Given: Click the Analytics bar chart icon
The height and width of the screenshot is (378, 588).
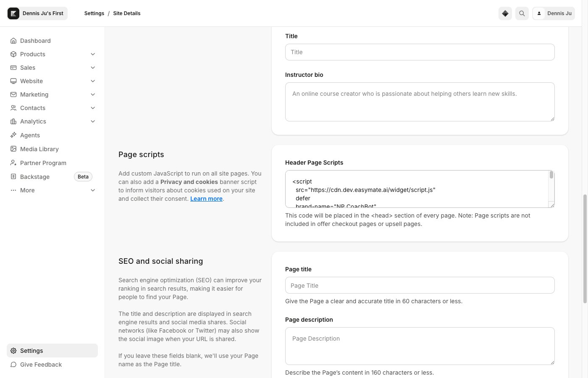Looking at the screenshot, I should pos(13,121).
